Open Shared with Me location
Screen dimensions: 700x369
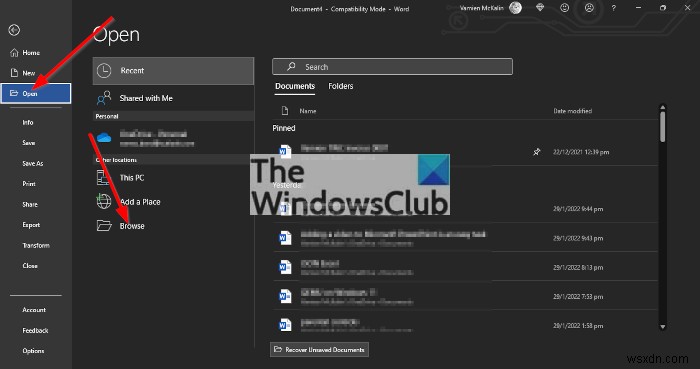point(173,98)
